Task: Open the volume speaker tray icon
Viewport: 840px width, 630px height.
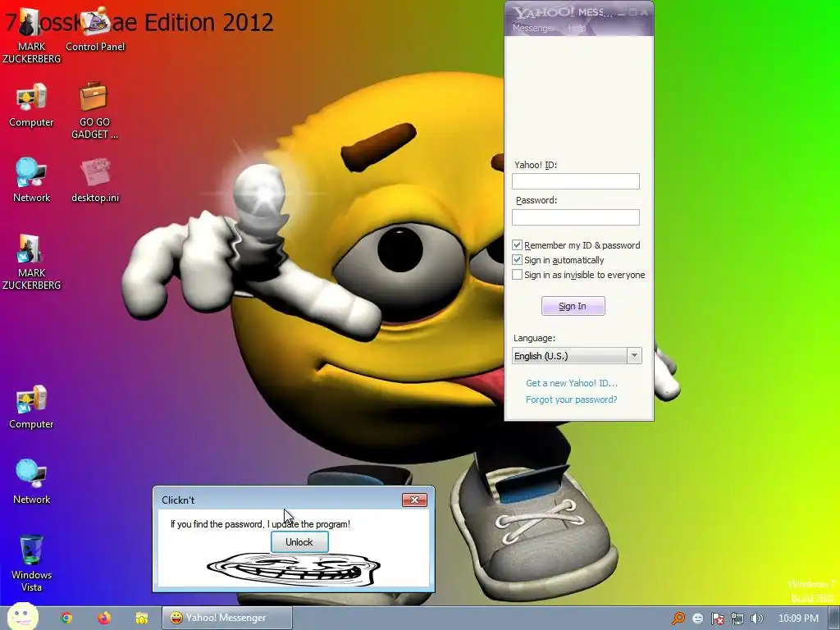Action: pyautogui.click(x=757, y=619)
